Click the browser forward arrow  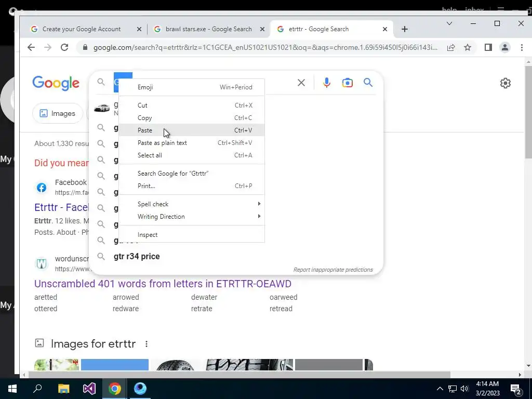(x=48, y=47)
